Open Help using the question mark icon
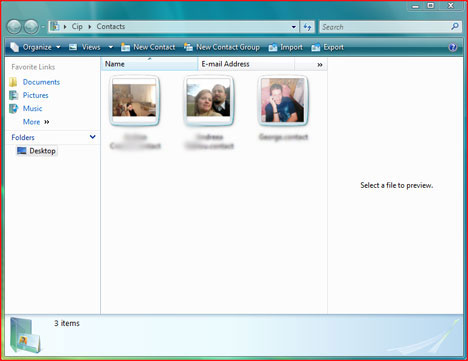Image resolution: width=468 pixels, height=361 pixels. pyautogui.click(x=453, y=47)
